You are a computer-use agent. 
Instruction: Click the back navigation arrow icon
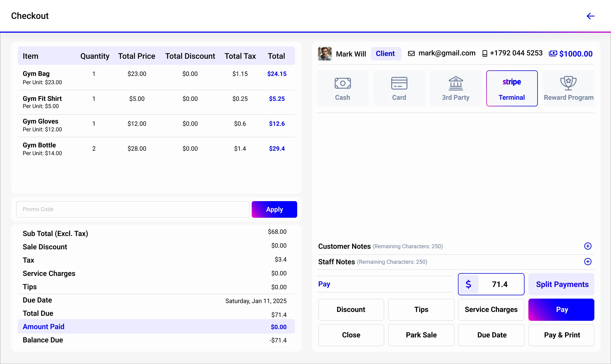[x=590, y=16]
